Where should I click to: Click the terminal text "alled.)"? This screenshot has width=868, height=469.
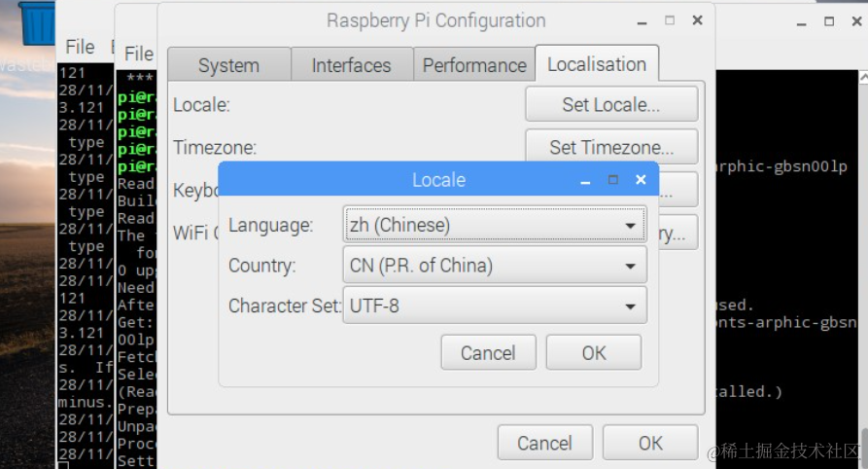748,391
